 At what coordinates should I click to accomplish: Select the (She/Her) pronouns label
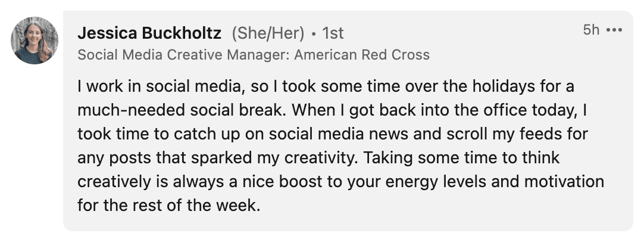click(268, 34)
